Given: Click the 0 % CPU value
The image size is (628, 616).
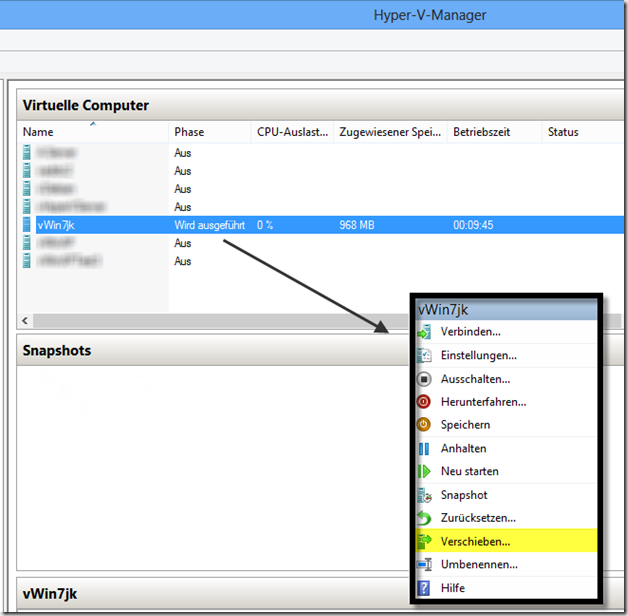Looking at the screenshot, I should point(265,225).
